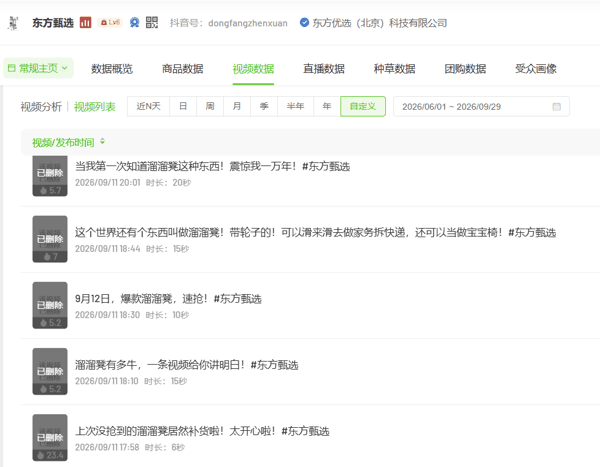Choose the 半年 time range
Viewport: 600px width, 467px height.
point(295,106)
